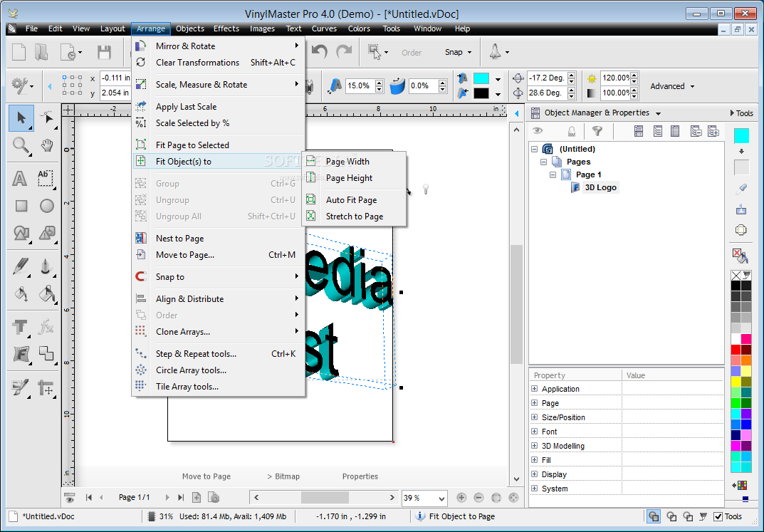
Task: Open the Effects menu
Action: tap(226, 28)
